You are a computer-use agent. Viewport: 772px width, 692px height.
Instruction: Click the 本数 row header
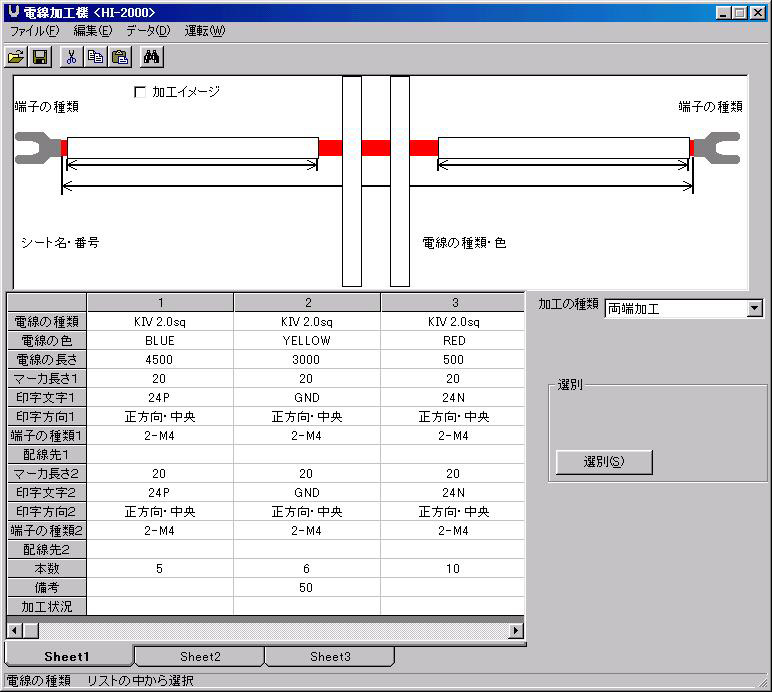47,568
